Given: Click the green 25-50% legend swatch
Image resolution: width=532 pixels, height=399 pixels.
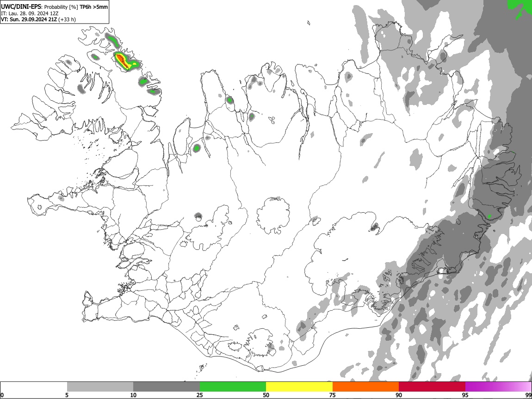Looking at the screenshot, I should (x=233, y=387).
